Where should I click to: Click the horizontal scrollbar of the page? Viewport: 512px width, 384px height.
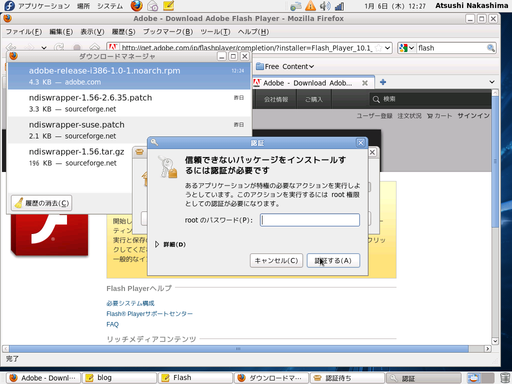[x=239, y=349]
